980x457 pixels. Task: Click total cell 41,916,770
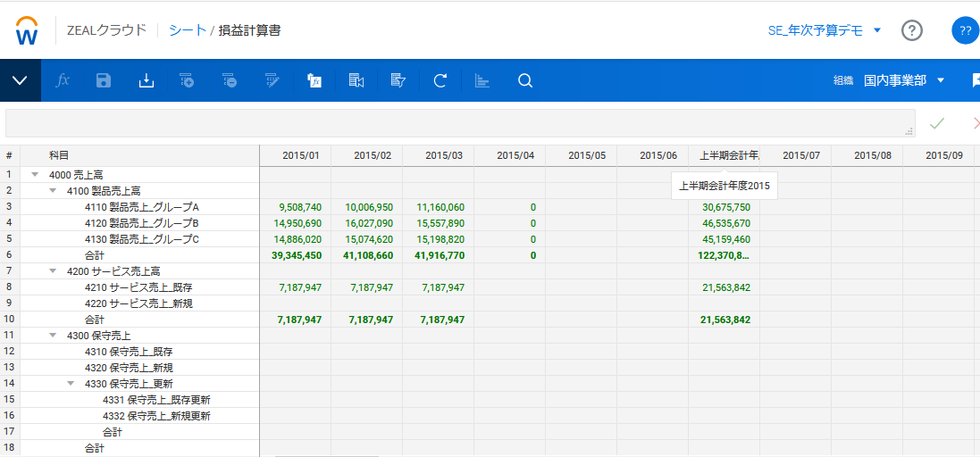[440, 254]
